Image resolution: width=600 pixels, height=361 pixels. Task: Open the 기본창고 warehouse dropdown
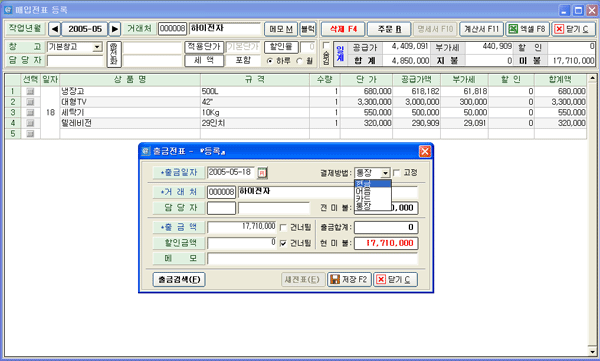(97, 47)
